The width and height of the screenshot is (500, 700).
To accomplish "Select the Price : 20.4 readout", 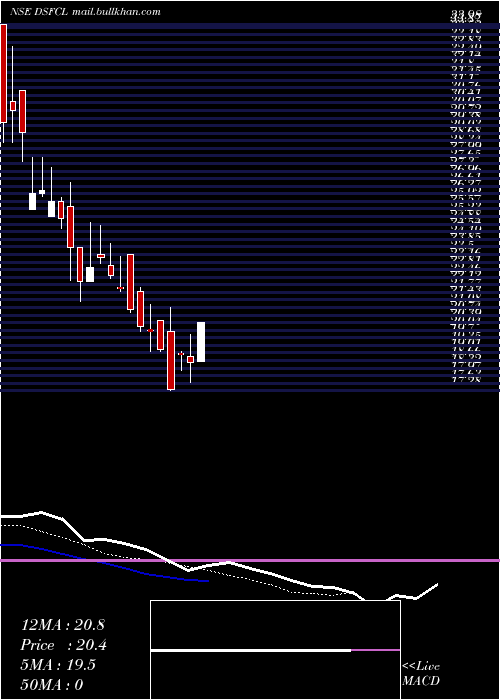I will [x=63, y=645].
